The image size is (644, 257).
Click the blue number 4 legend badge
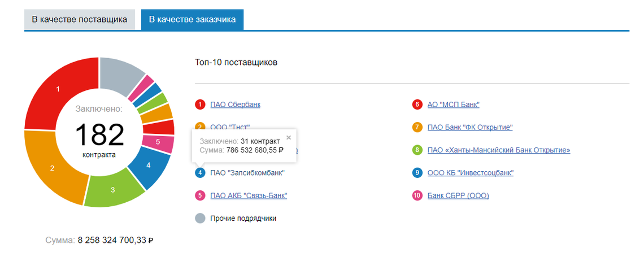[x=200, y=173]
